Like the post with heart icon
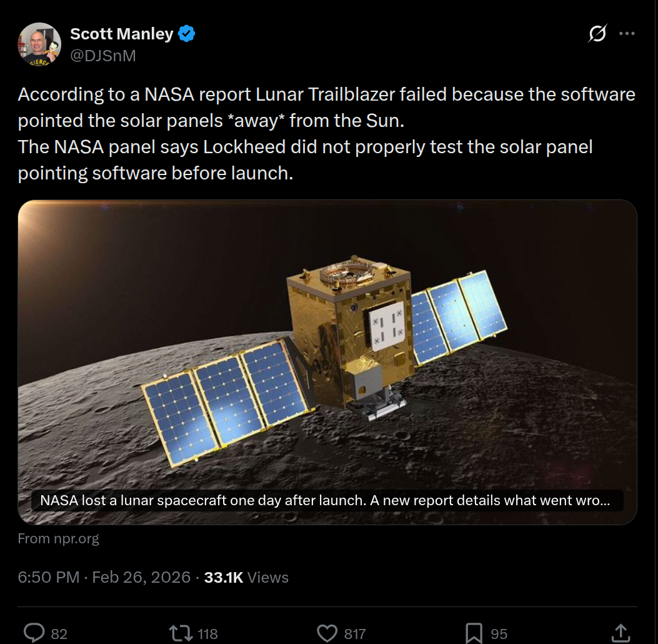658x644 pixels. click(327, 633)
